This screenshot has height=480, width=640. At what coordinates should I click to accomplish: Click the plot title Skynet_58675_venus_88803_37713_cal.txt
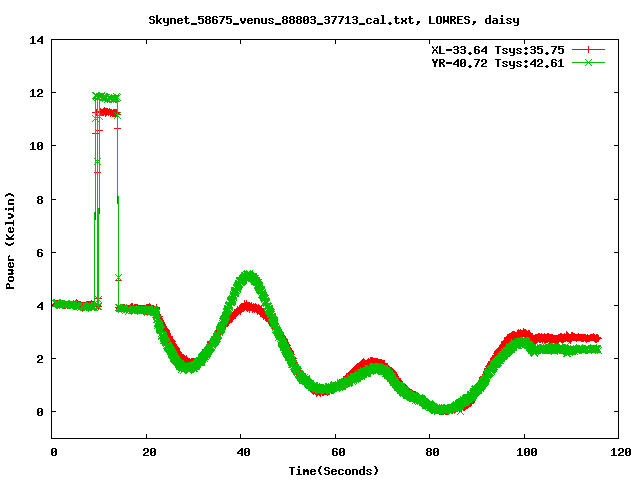click(x=334, y=20)
